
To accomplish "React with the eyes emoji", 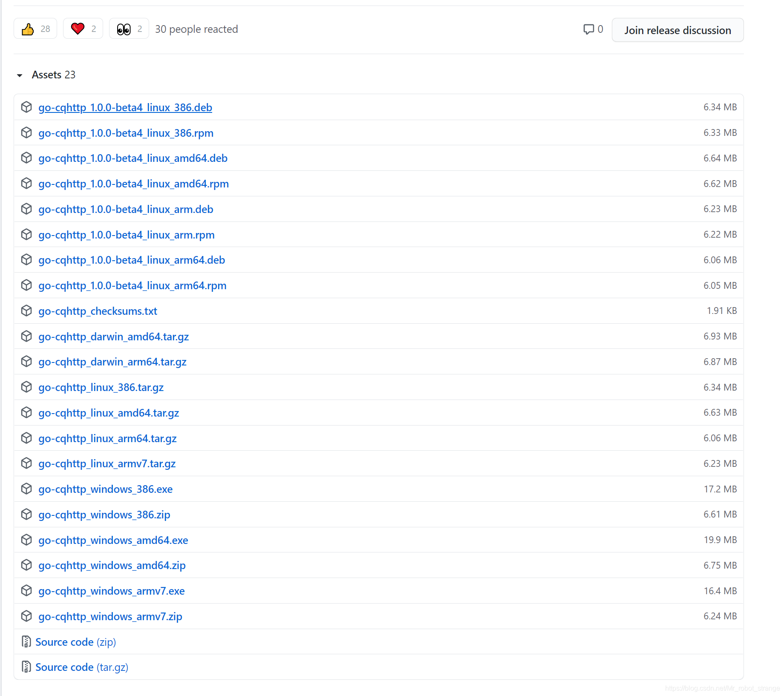I will (129, 29).
